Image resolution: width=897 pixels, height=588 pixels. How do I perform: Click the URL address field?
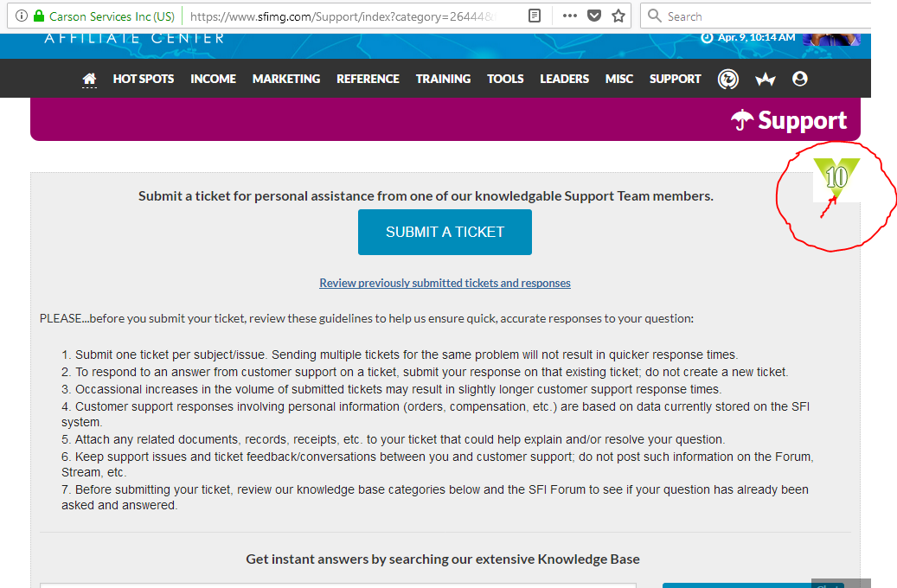tap(343, 16)
